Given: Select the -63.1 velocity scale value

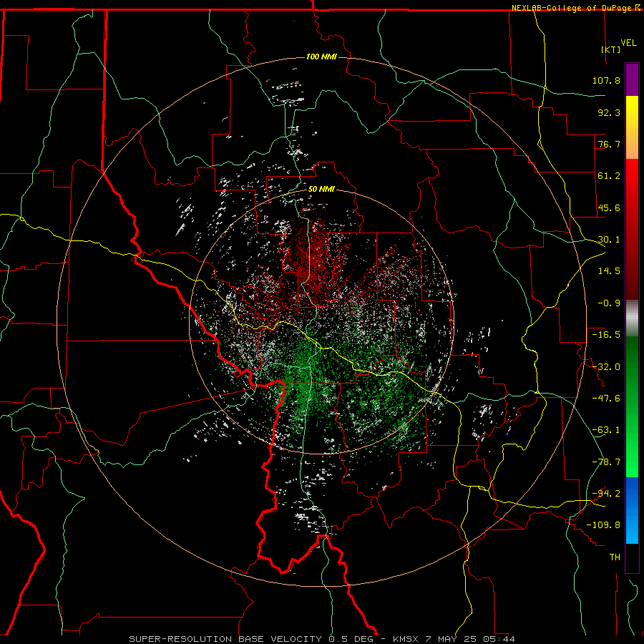Looking at the screenshot, I should pyautogui.click(x=606, y=430).
